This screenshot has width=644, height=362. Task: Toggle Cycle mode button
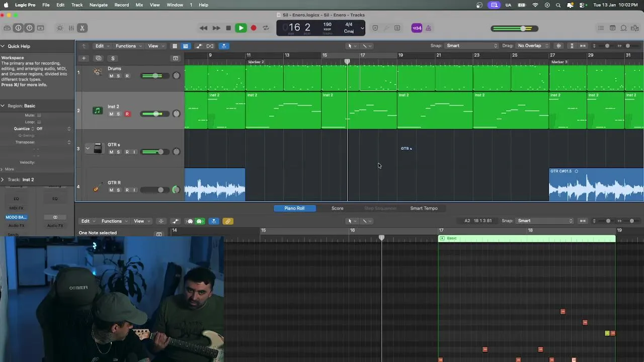pos(266,28)
